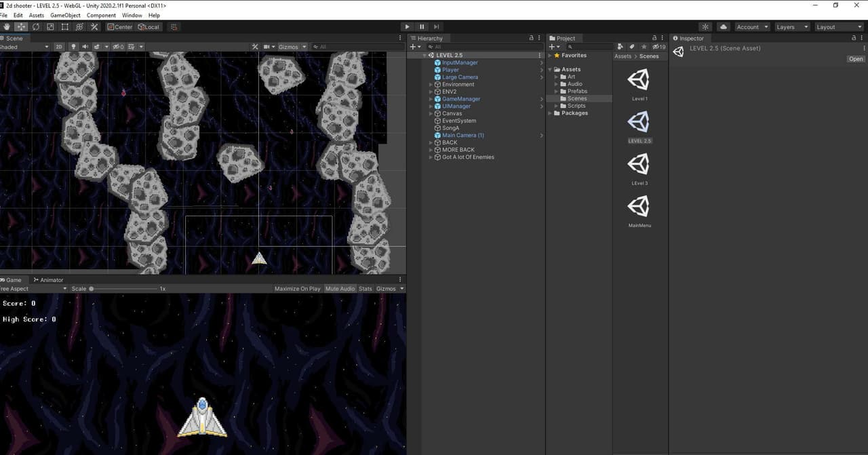Toggle scene lighting bulb icon

click(73, 47)
